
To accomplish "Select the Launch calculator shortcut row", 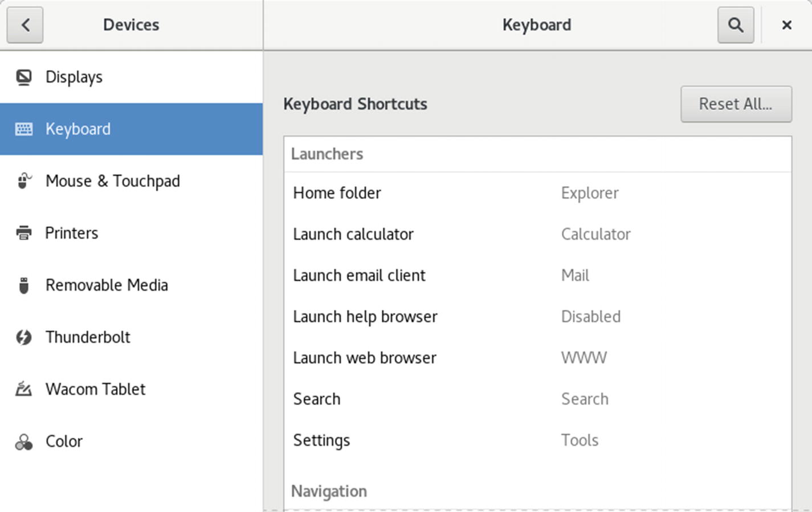I will click(x=537, y=234).
